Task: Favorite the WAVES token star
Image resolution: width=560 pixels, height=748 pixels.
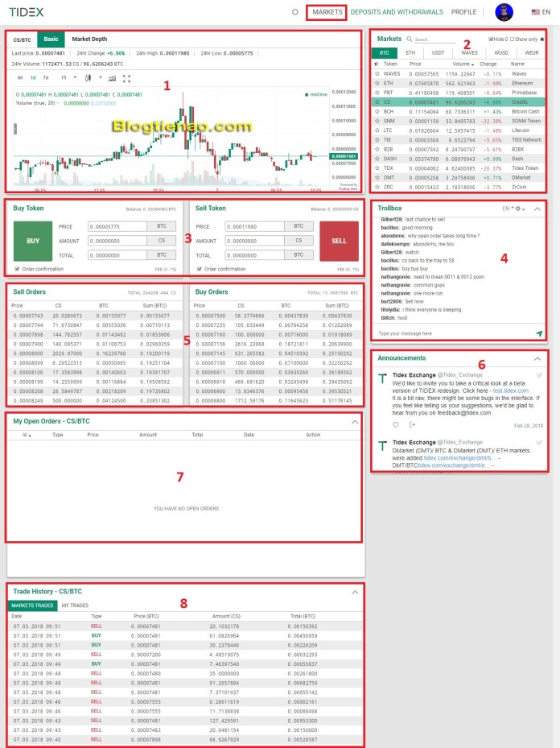Action: (377, 74)
